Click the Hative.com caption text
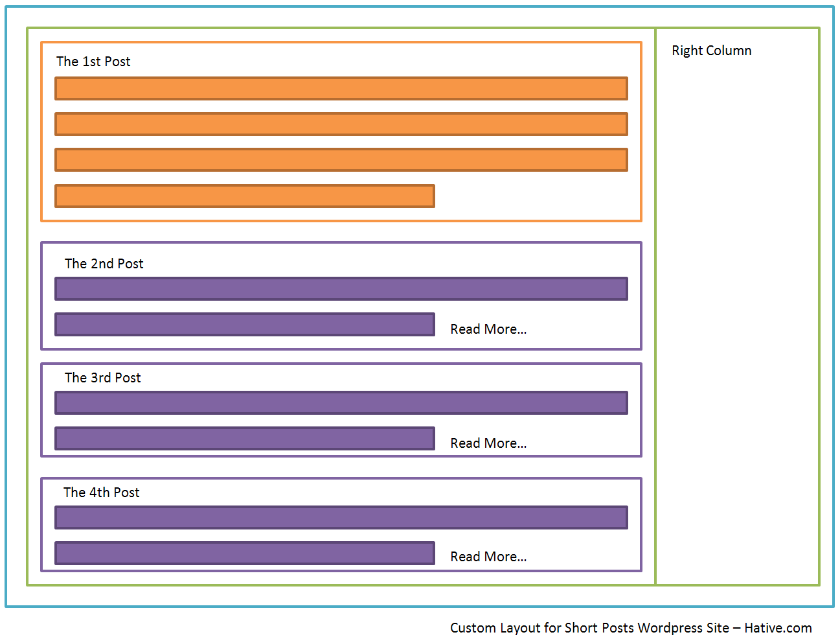Viewport: 840px width, 639px height. tap(631, 628)
